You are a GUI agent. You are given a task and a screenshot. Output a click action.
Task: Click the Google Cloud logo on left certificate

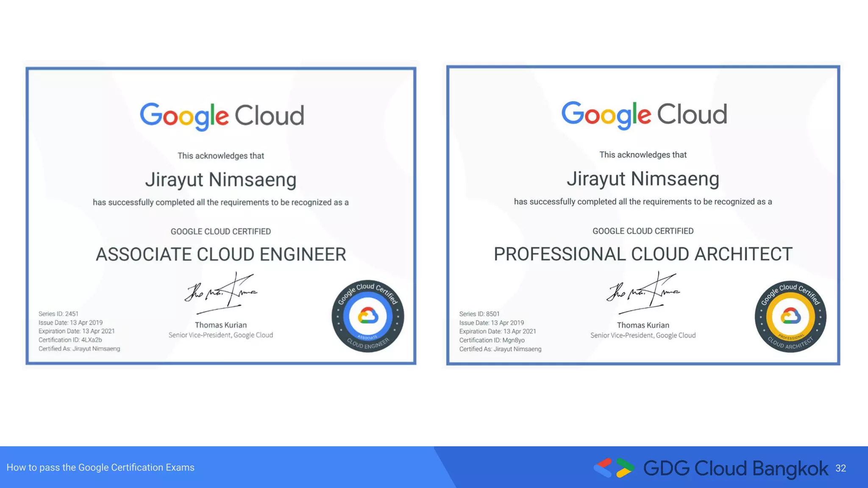click(x=222, y=116)
